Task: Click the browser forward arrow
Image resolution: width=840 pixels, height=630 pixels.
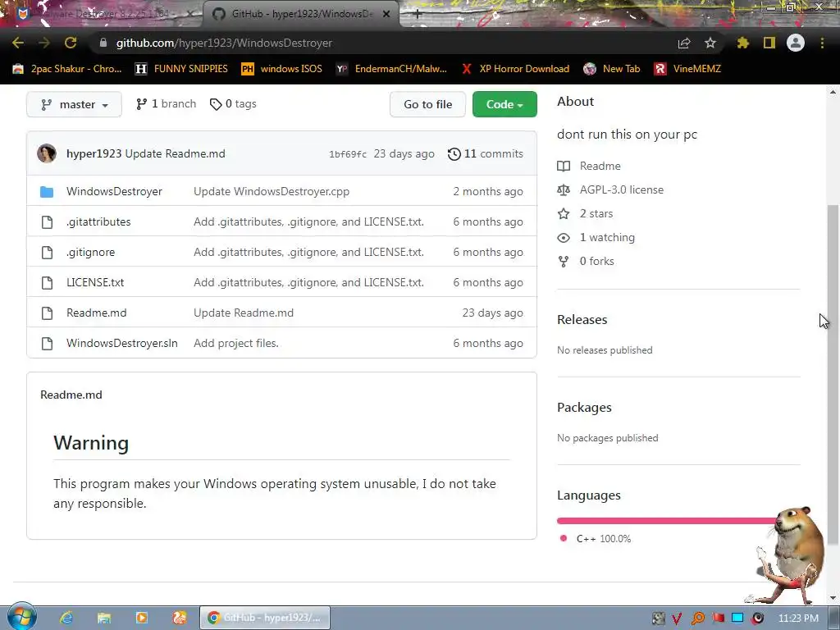Action: point(44,43)
